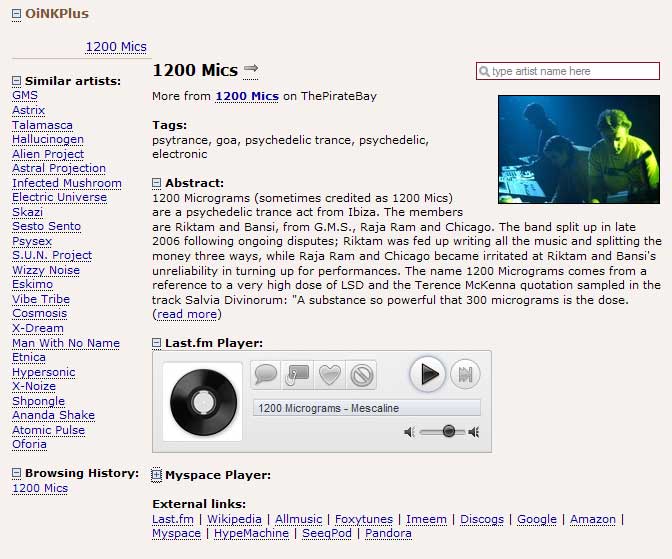Click the read more link
Screen dimensions: 672x559
pos(187,314)
